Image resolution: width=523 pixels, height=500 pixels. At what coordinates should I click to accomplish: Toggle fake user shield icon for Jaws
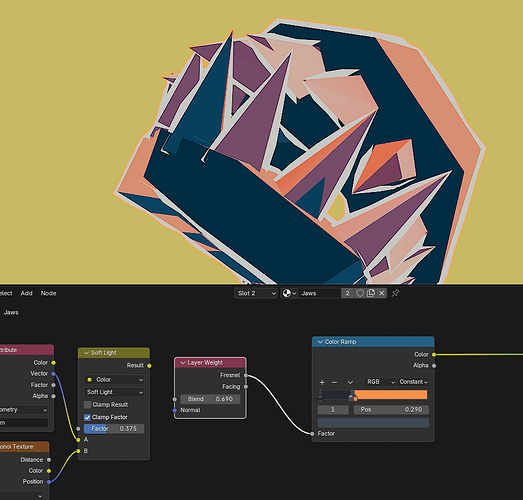coord(360,293)
